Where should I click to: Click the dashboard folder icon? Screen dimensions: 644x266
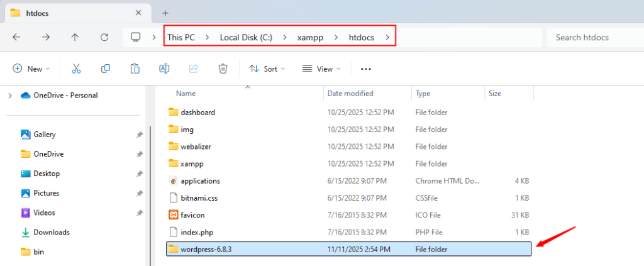tap(174, 112)
